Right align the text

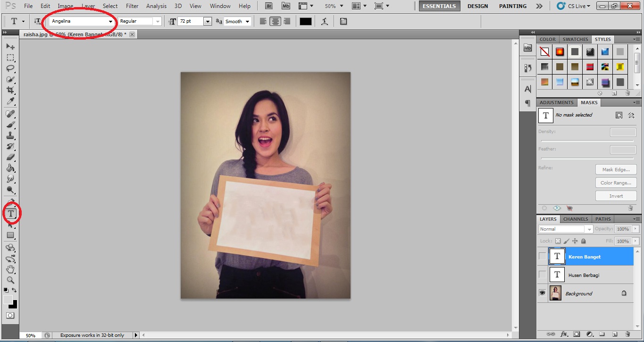(x=286, y=21)
